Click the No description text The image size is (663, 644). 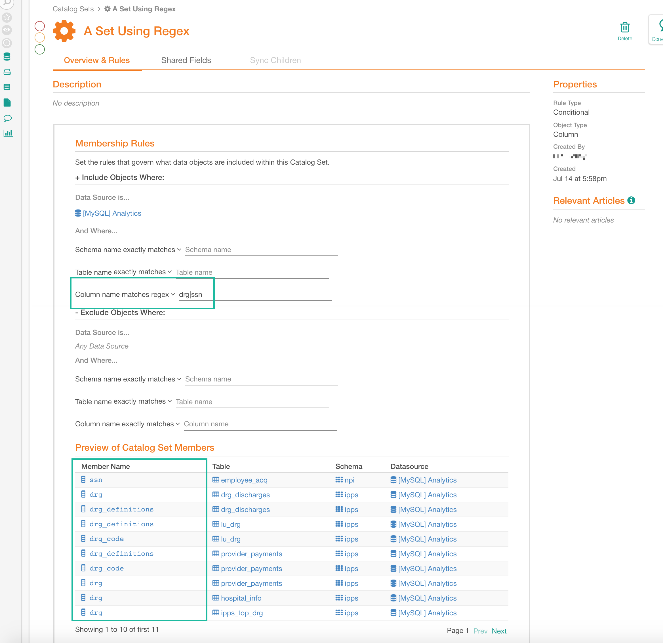click(76, 103)
